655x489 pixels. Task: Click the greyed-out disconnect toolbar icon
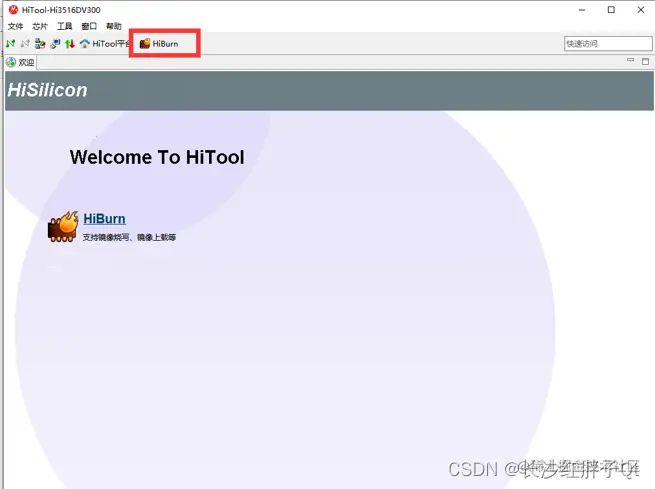click(x=25, y=43)
